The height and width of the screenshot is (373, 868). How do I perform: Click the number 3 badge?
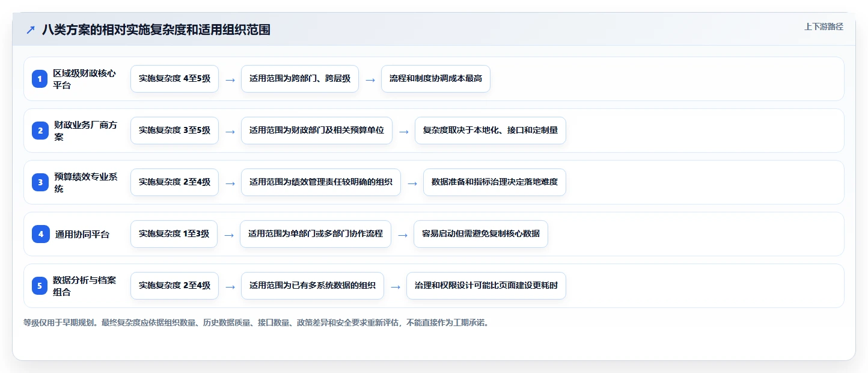click(40, 182)
